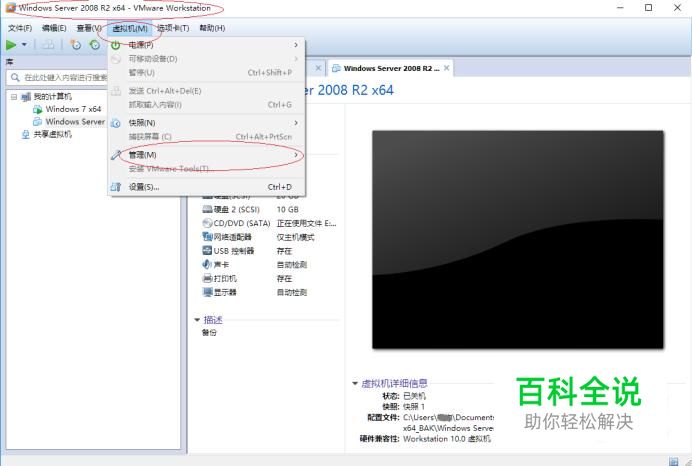The image size is (692, 466).
Task: Collapse the 我的计算机 tree node
Action: pos(14,97)
